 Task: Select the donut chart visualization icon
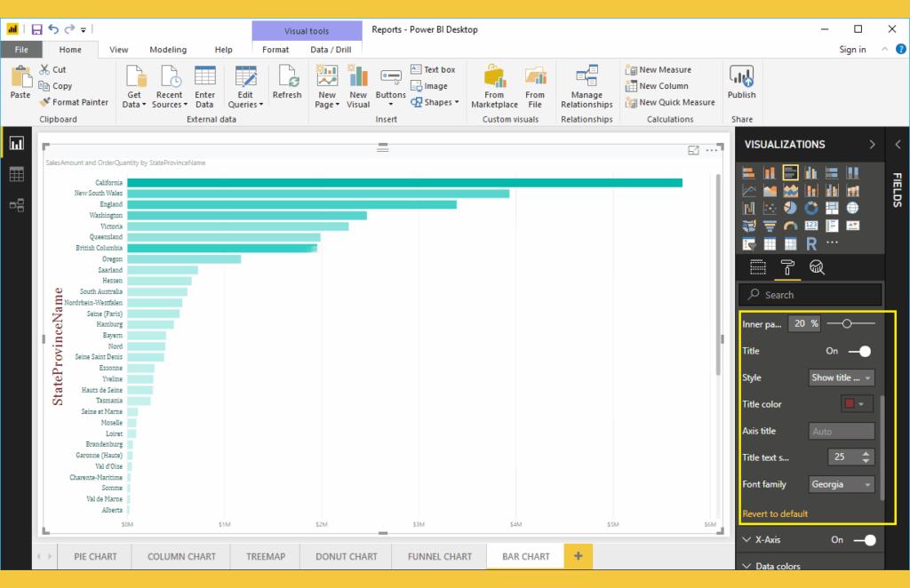[811, 208]
